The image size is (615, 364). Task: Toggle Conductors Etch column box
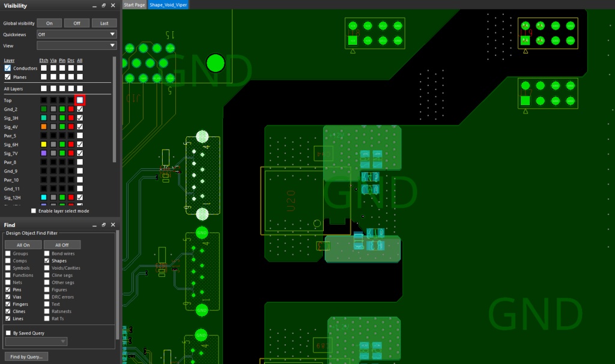(x=43, y=68)
